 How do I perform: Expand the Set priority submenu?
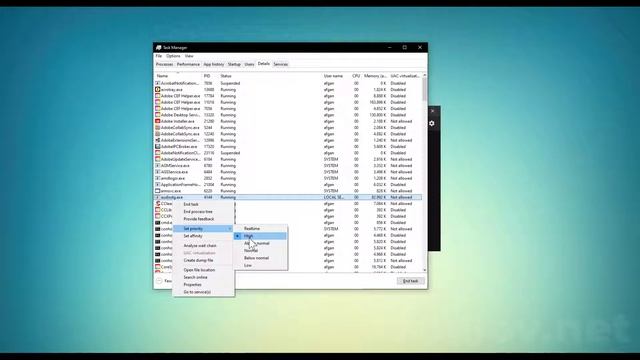coord(203,229)
